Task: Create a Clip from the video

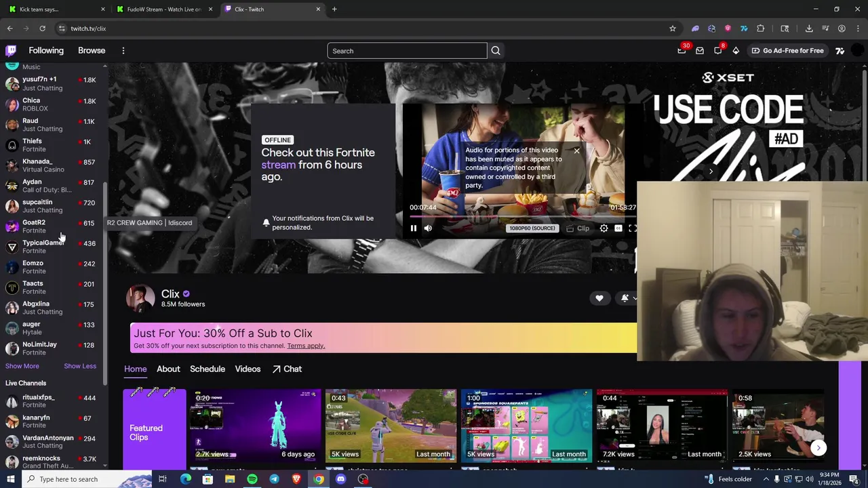Action: click(578, 228)
